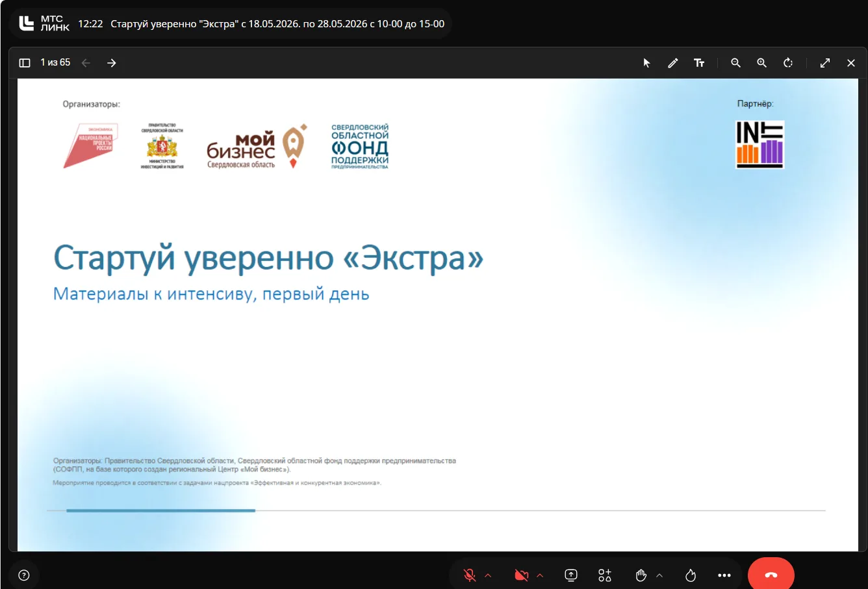Send a fire reaction

coord(691,575)
